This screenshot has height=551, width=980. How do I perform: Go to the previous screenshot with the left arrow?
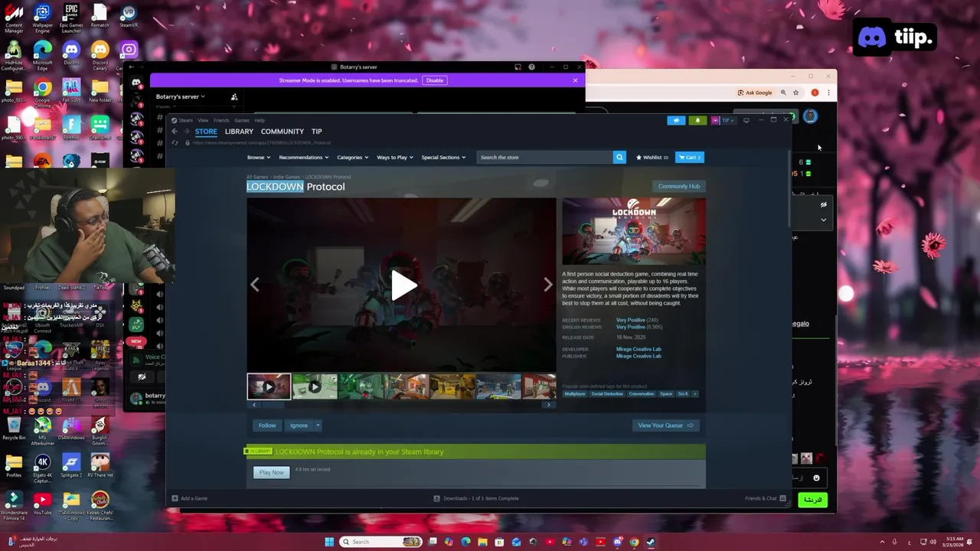(x=255, y=285)
